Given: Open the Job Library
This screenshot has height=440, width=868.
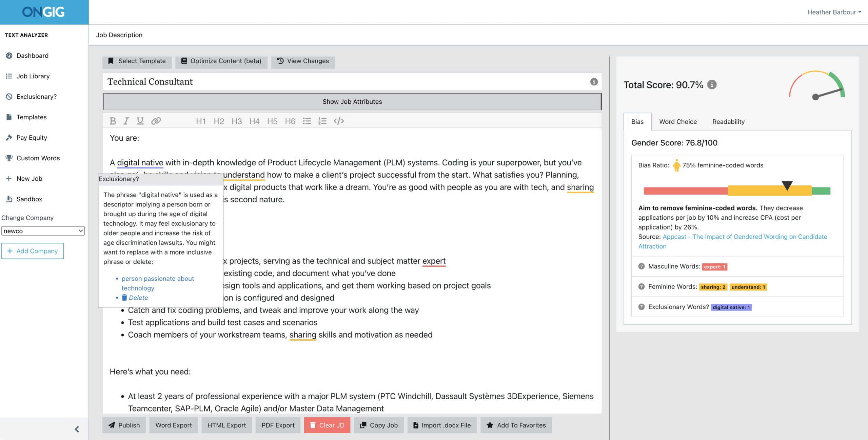Looking at the screenshot, I should point(33,76).
